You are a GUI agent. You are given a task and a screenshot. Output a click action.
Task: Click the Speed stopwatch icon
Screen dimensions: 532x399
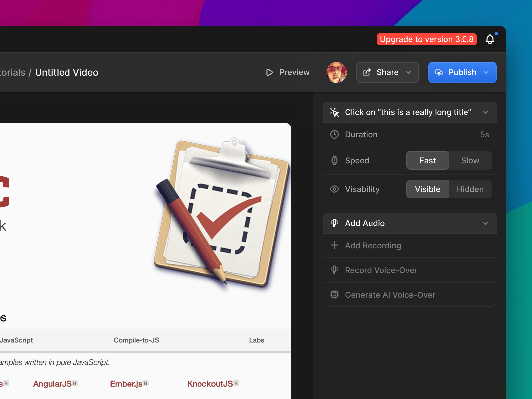tap(334, 160)
